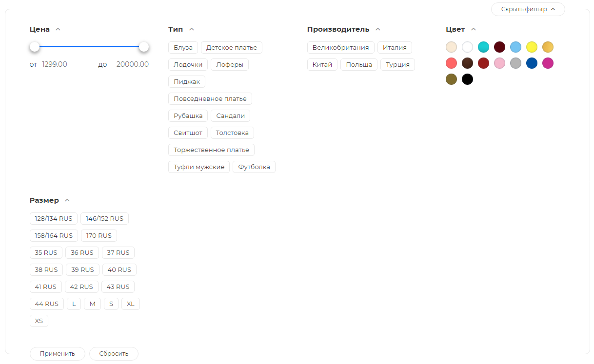Collapse the Размер section chevron
The image size is (594, 364).
coord(67,200)
